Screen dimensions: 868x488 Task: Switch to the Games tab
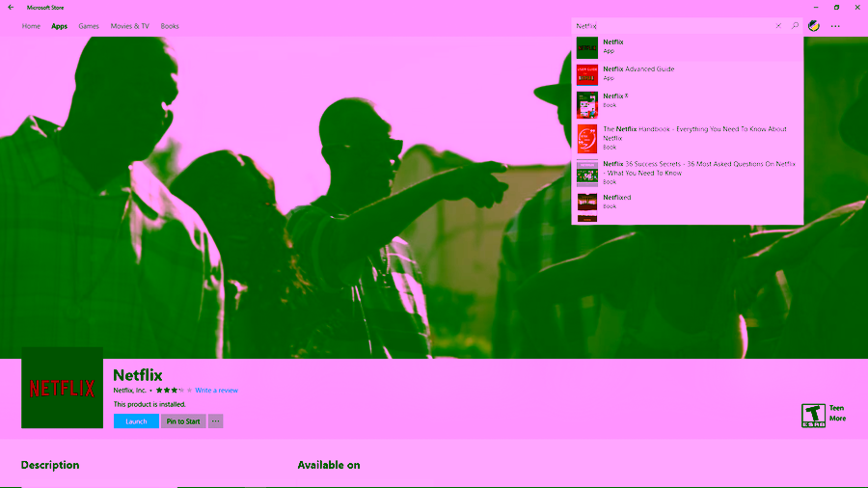(x=89, y=26)
